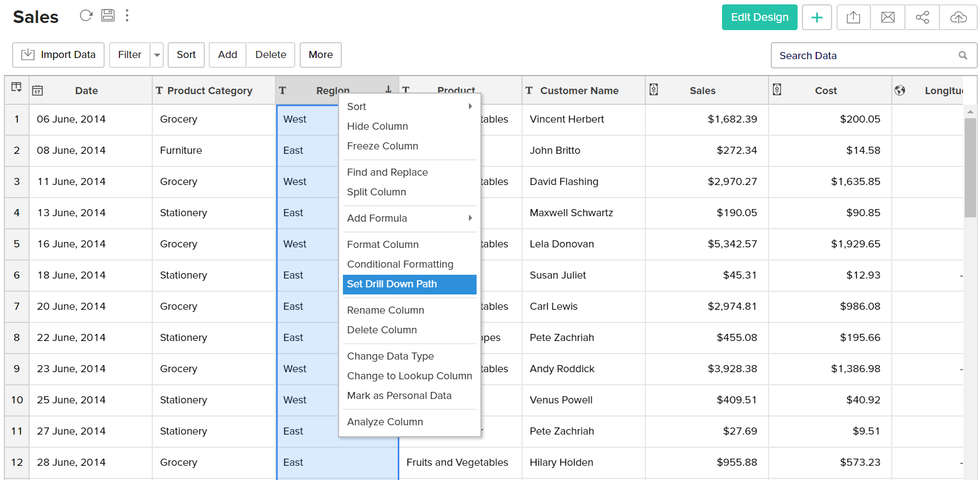Image resolution: width=980 pixels, height=480 pixels.
Task: Click the green plus create button
Action: [816, 18]
